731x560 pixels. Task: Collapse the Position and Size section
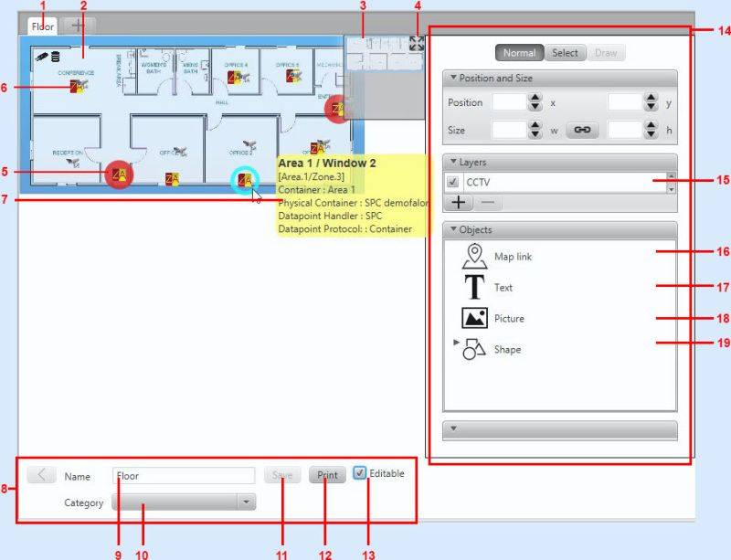point(453,79)
